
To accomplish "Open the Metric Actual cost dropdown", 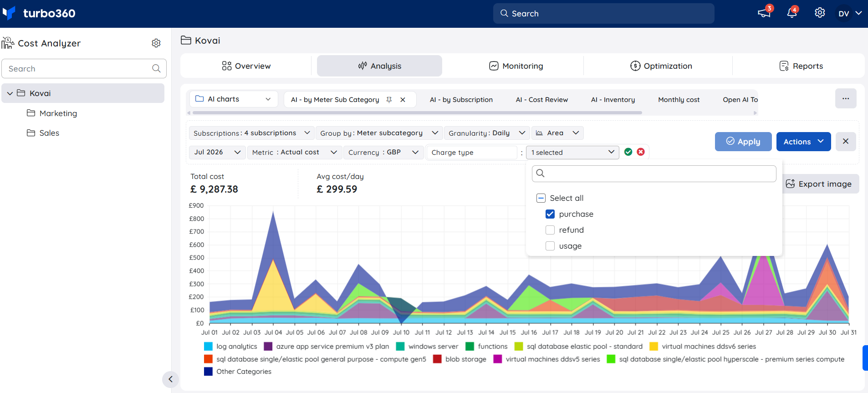I will [295, 152].
